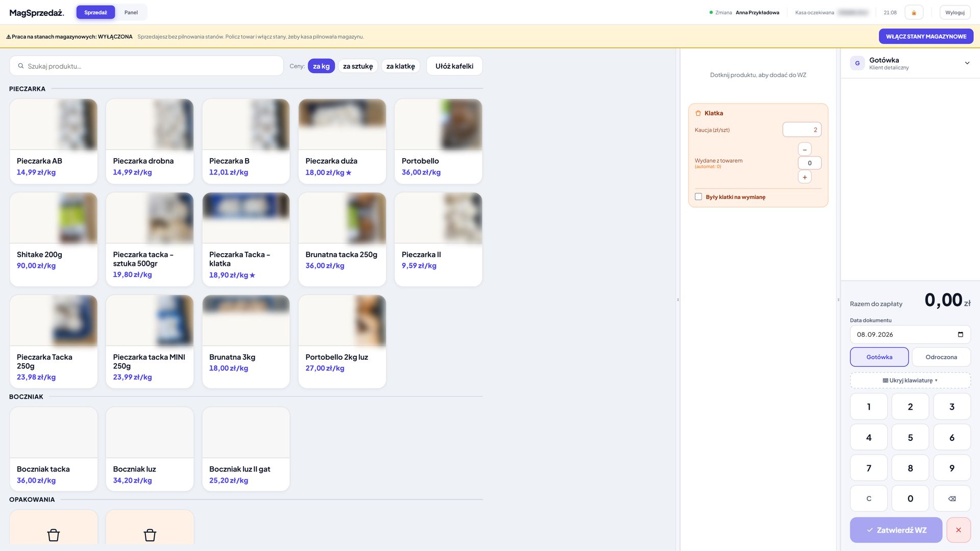980x551 pixels.
Task: Select the za sztukę price option
Action: tap(358, 66)
